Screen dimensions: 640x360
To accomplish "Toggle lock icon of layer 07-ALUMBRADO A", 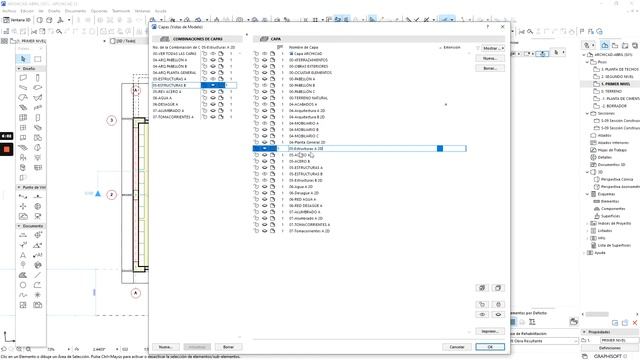I will [256, 212].
